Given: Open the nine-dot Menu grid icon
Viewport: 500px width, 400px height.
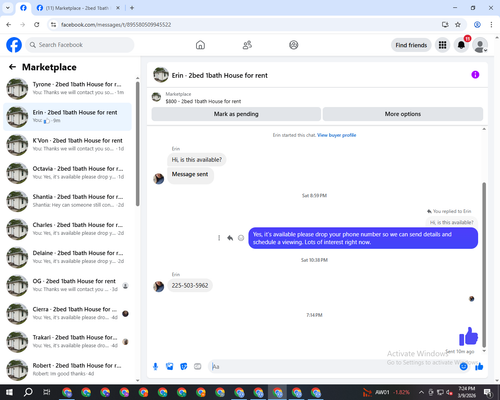Looking at the screenshot, I should [x=442, y=45].
